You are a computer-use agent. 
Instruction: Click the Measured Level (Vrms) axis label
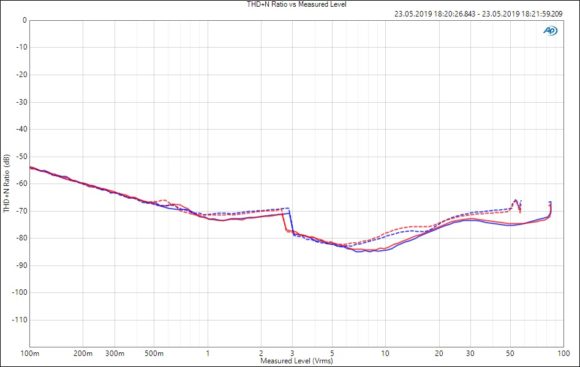click(297, 360)
